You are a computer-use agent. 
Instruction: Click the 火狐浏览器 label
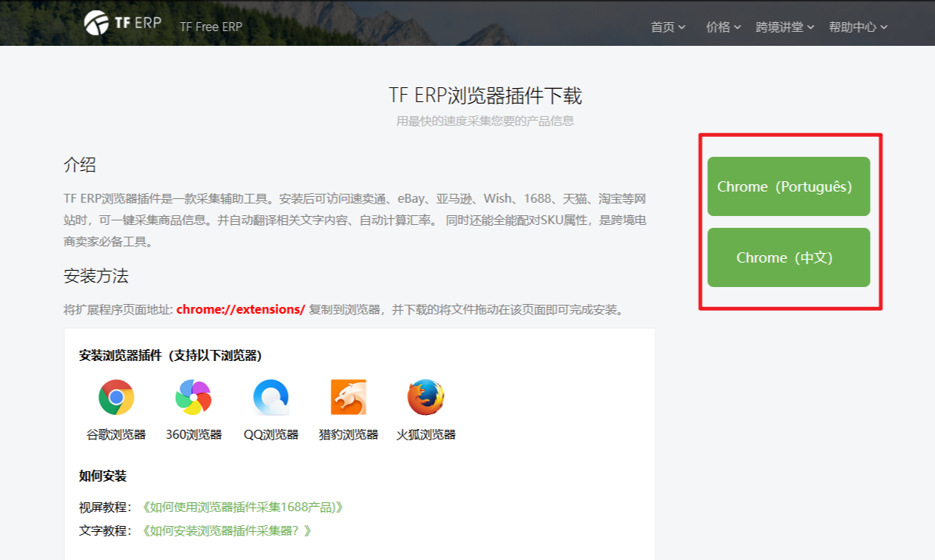tap(426, 435)
